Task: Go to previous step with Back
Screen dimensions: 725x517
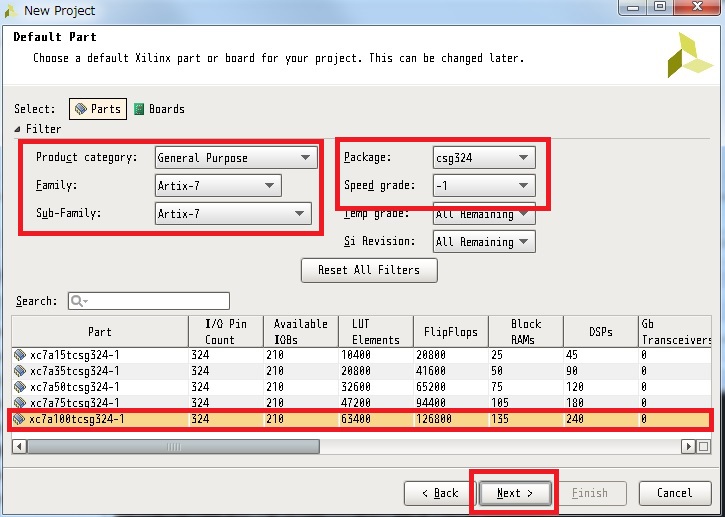Action: [x=440, y=493]
